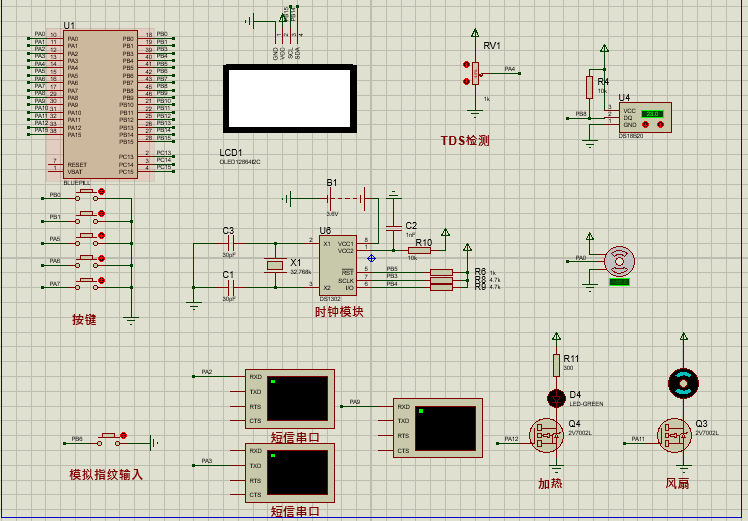The height and width of the screenshot is (521, 748).
Task: Select the OLED display LCD1 screen
Action: pos(290,99)
